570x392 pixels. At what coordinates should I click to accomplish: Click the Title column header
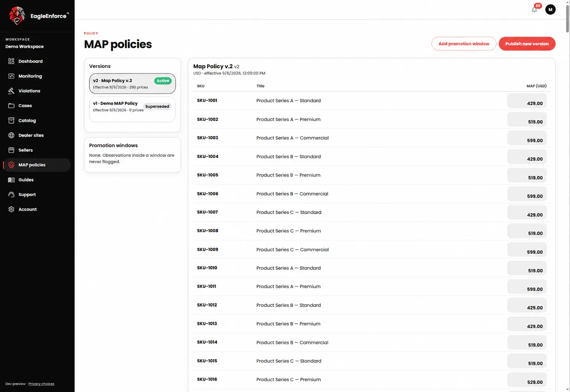click(260, 86)
